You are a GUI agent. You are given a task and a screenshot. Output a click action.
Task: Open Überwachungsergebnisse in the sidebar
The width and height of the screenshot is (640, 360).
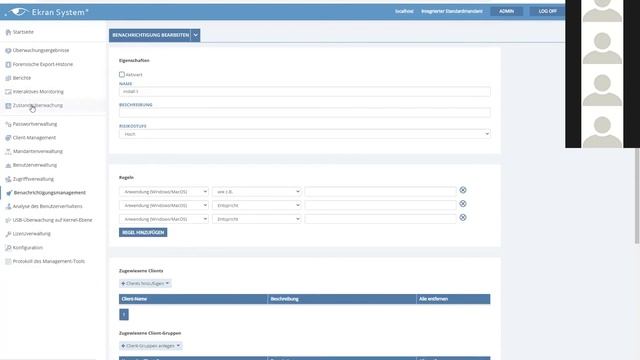coord(41,50)
